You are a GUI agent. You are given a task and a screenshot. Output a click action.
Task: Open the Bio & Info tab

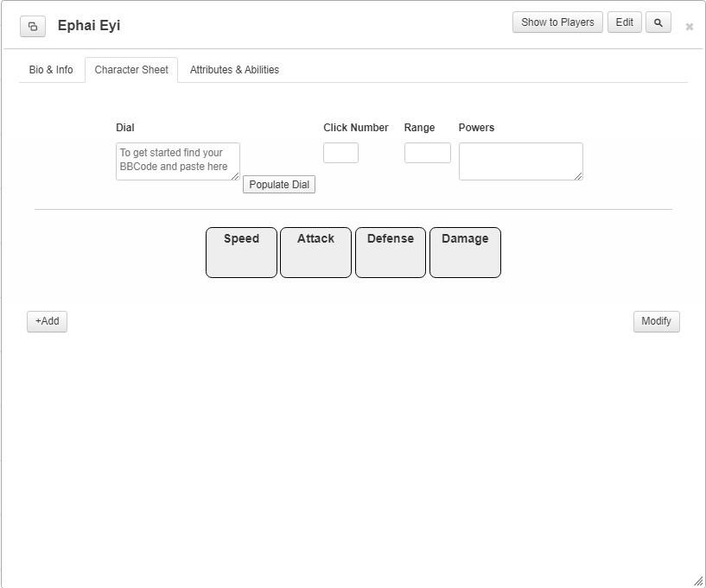click(x=51, y=70)
